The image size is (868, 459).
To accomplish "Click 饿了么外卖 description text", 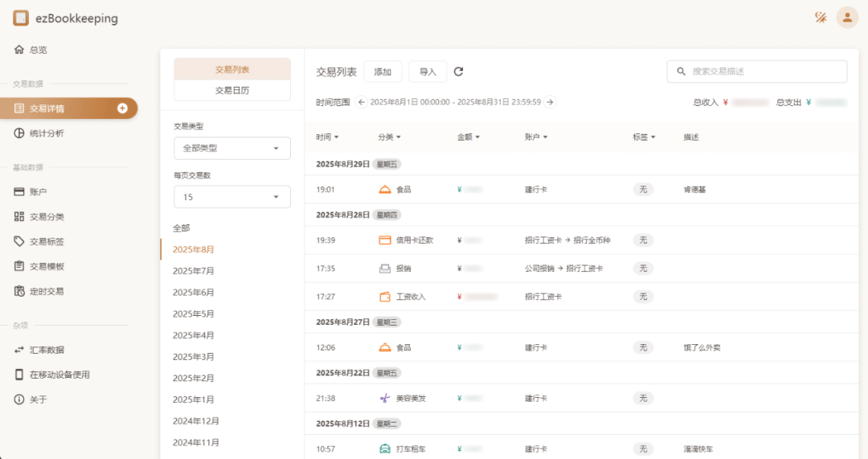I will tap(702, 348).
